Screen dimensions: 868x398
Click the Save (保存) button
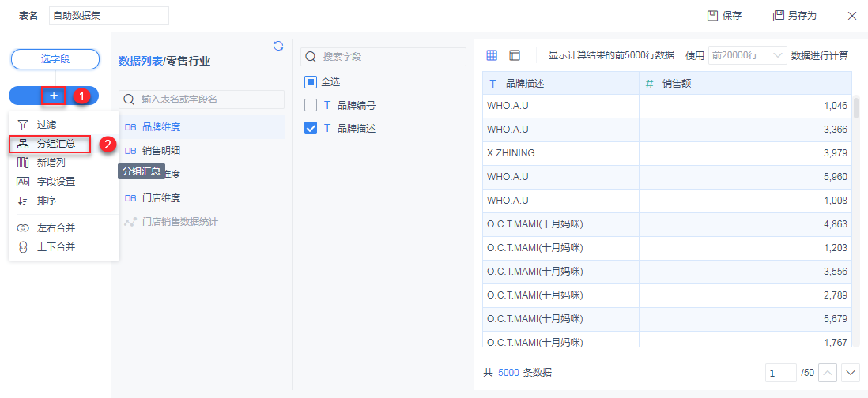pos(724,16)
